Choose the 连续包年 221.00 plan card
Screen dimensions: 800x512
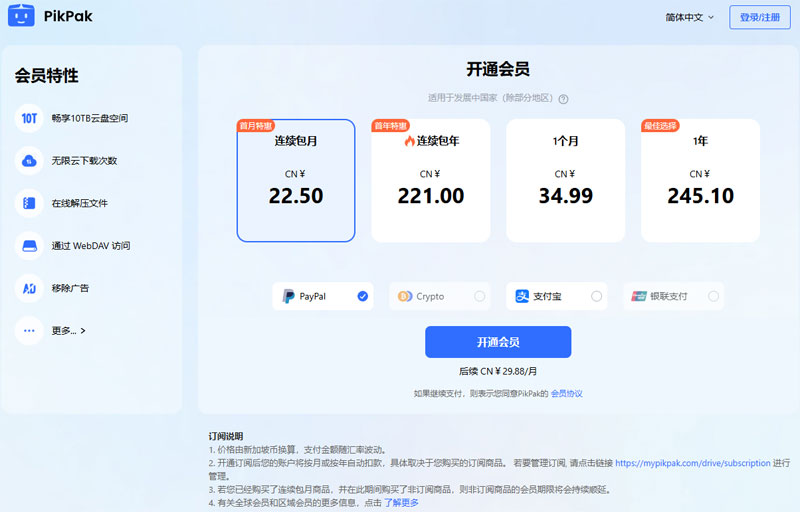coord(431,181)
